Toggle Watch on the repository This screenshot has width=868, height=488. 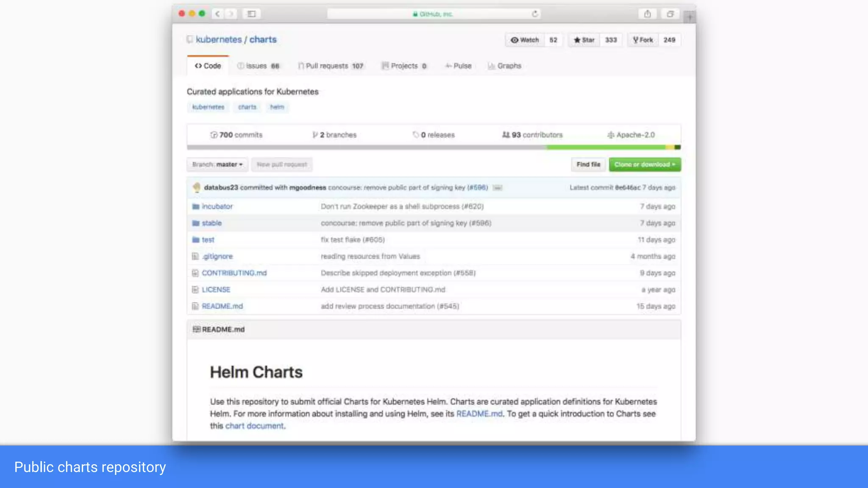(525, 40)
